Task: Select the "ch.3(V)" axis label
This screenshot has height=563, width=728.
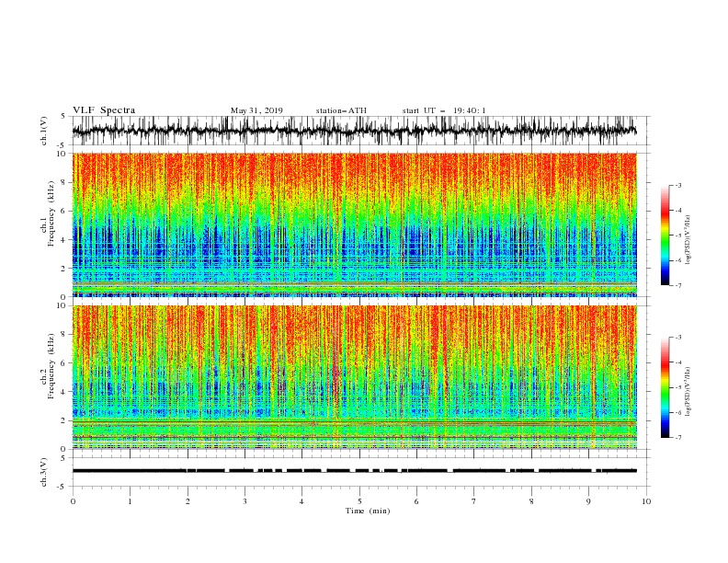Action: tap(44, 472)
